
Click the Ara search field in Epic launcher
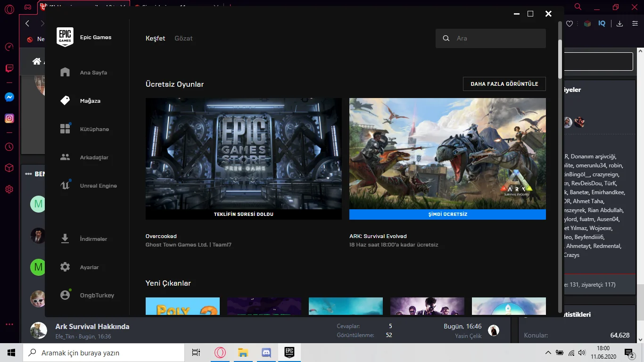491,38
